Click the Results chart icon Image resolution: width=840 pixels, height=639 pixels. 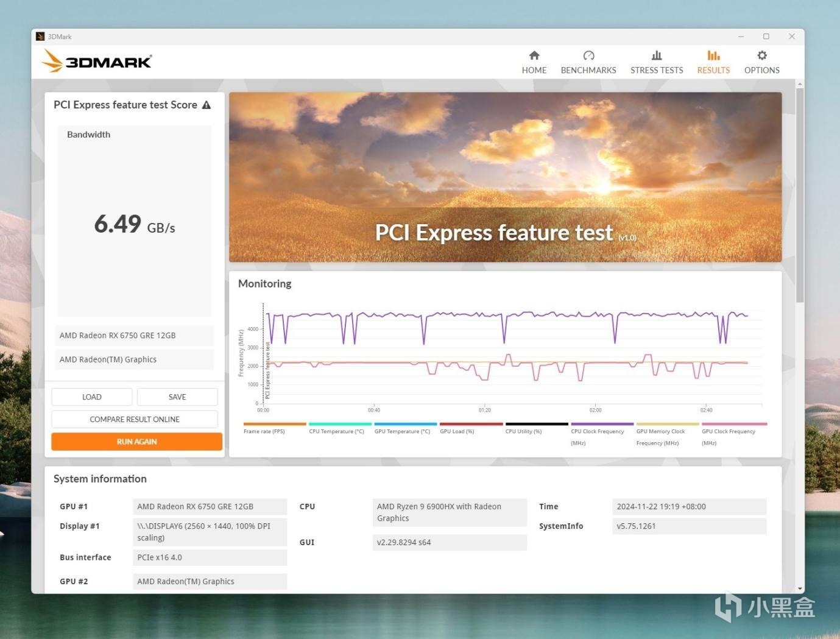713,55
